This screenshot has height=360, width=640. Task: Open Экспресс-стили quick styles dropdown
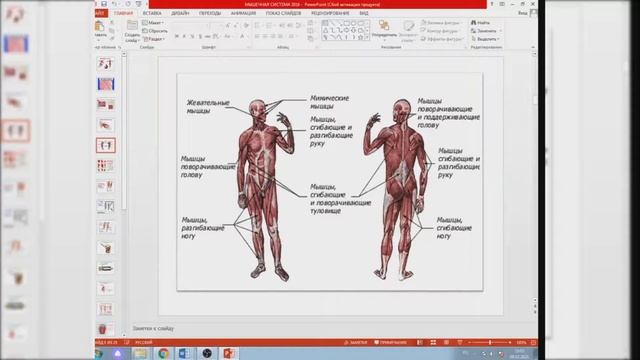tap(408, 31)
